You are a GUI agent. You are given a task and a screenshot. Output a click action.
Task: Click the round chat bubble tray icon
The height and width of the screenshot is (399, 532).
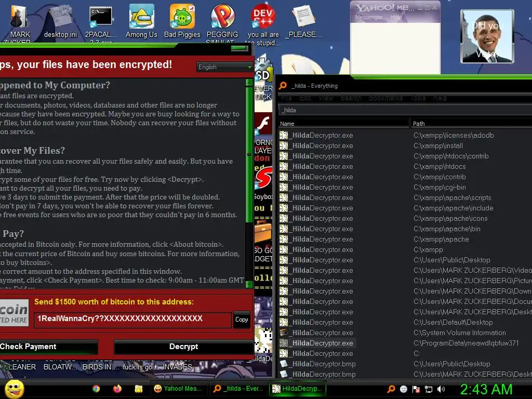(403, 389)
